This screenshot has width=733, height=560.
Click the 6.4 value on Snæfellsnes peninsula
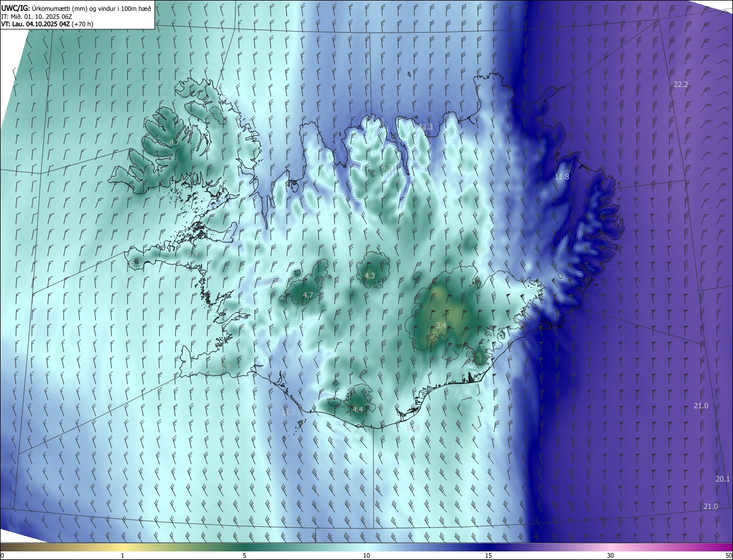pyautogui.click(x=192, y=253)
